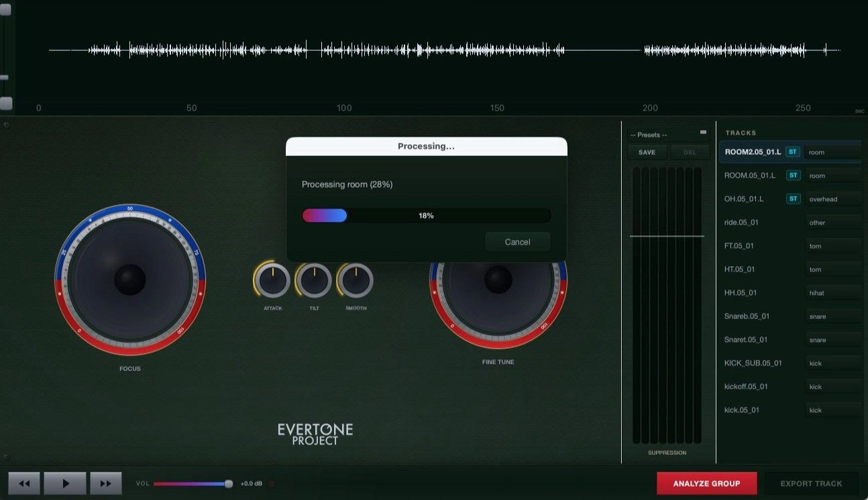This screenshot has height=500, width=868.
Task: Select the HT.05_01 track
Action: pyautogui.click(x=739, y=269)
